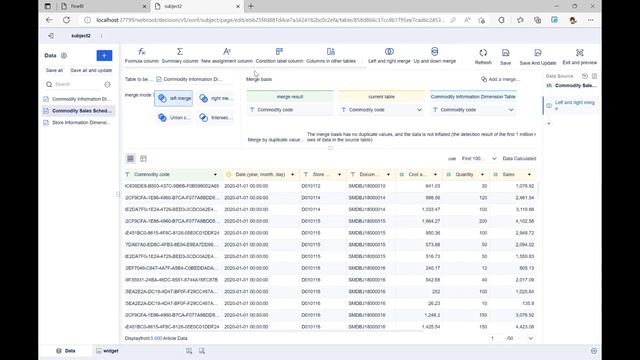Image resolution: width=640 pixels, height=360 pixels.
Task: Click the browser address bar
Action: pyautogui.click(x=269, y=20)
